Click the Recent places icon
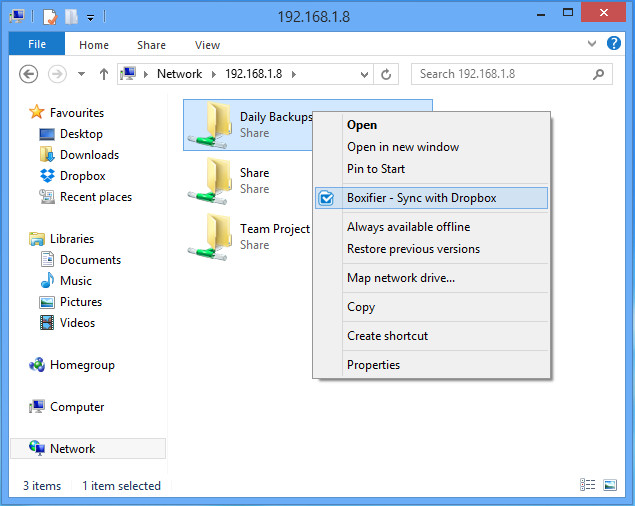635x506 pixels. [x=47, y=197]
